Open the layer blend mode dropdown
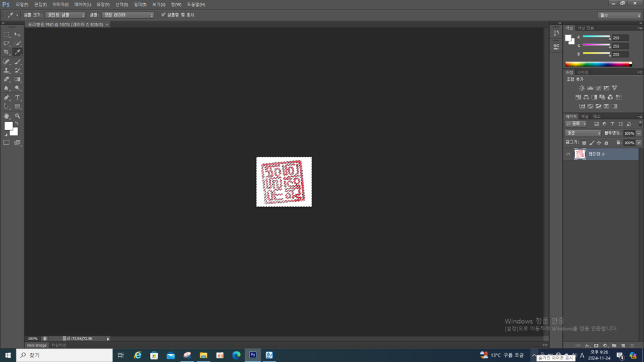The width and height of the screenshot is (644, 362). pos(583,133)
